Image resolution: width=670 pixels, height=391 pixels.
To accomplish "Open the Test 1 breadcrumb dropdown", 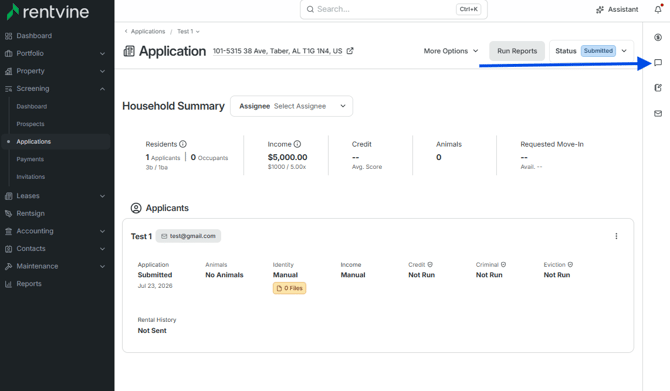I will coord(188,31).
